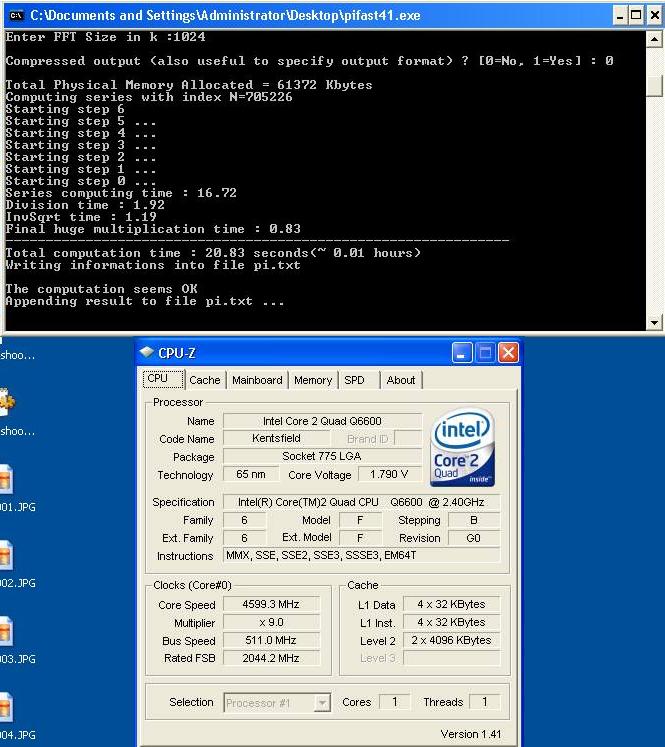Select the CPU tab
Screen dimensions: 665x747
point(163,379)
